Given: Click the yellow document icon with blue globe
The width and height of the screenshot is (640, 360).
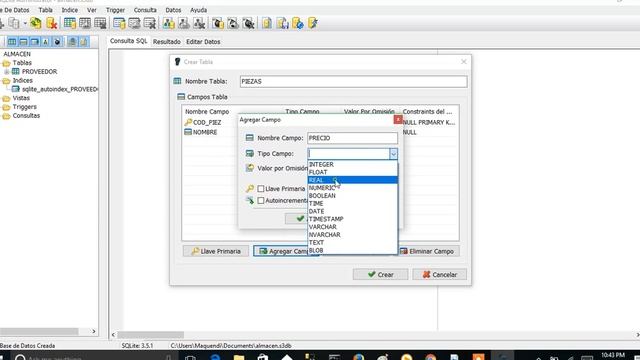Looking at the screenshot, I should (298, 23).
